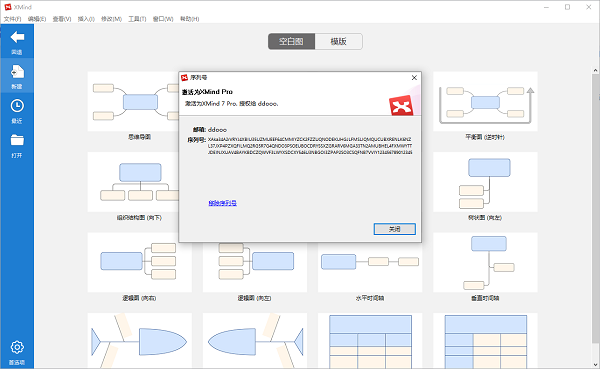
Task: Select the 水平时间轴 thumbnail
Action: [x=370, y=267]
